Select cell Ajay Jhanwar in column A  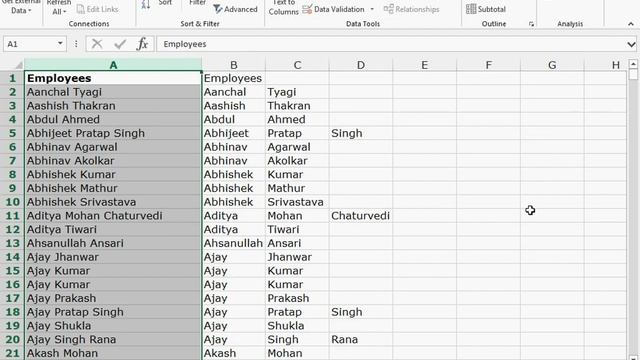pyautogui.click(x=113, y=257)
